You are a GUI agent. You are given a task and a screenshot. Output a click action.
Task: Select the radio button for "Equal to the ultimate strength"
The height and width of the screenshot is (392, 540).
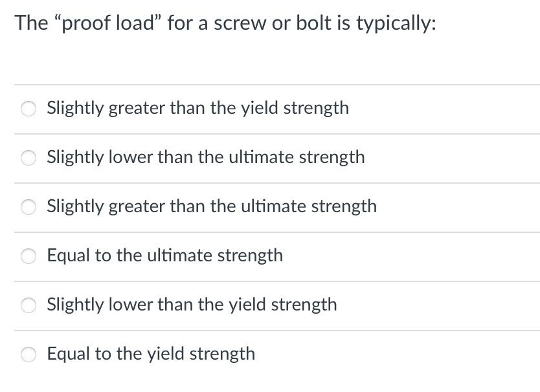28,256
